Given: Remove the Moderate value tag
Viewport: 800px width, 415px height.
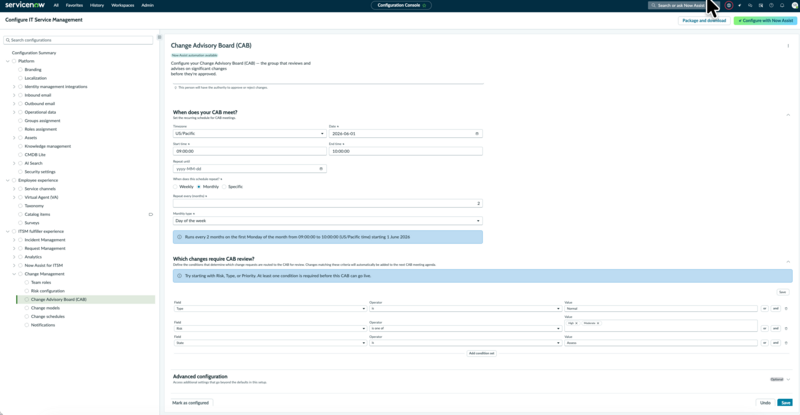Looking at the screenshot, I should pos(598,323).
